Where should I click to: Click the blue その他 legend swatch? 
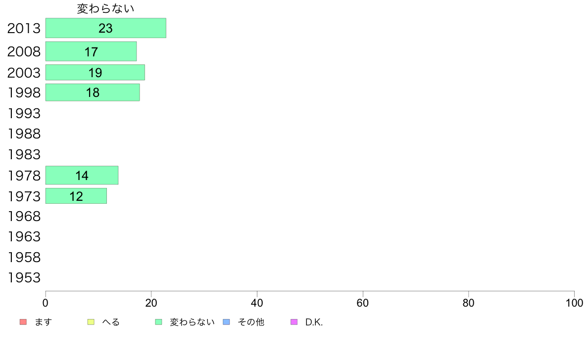click(227, 322)
